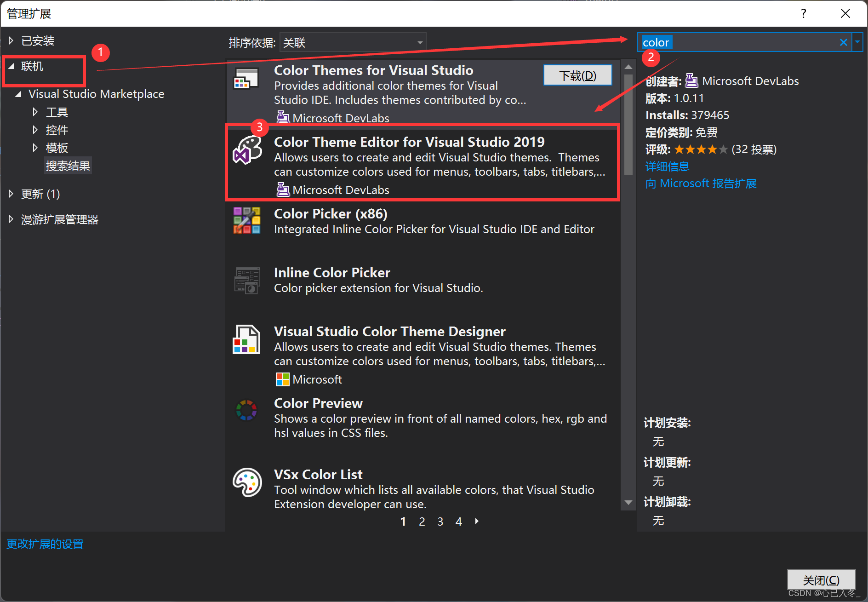
Task: Click the 模板 tree label
Action: click(57, 148)
